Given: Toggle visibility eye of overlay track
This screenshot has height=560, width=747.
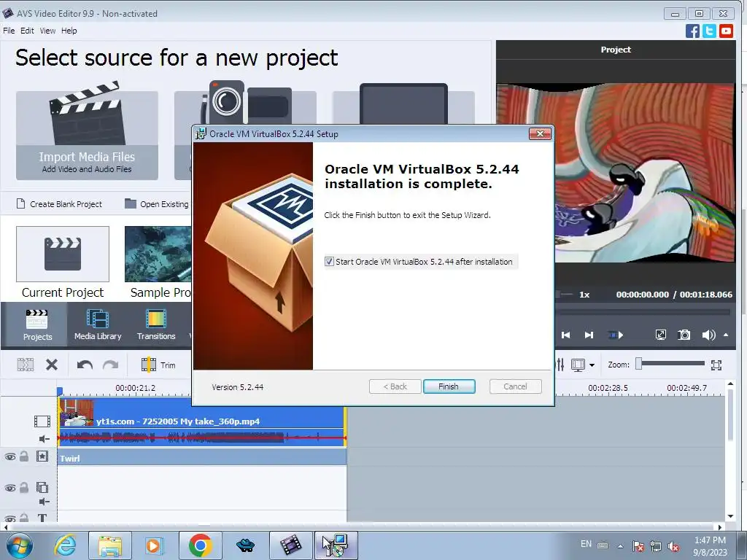Looking at the screenshot, I should coord(10,488).
